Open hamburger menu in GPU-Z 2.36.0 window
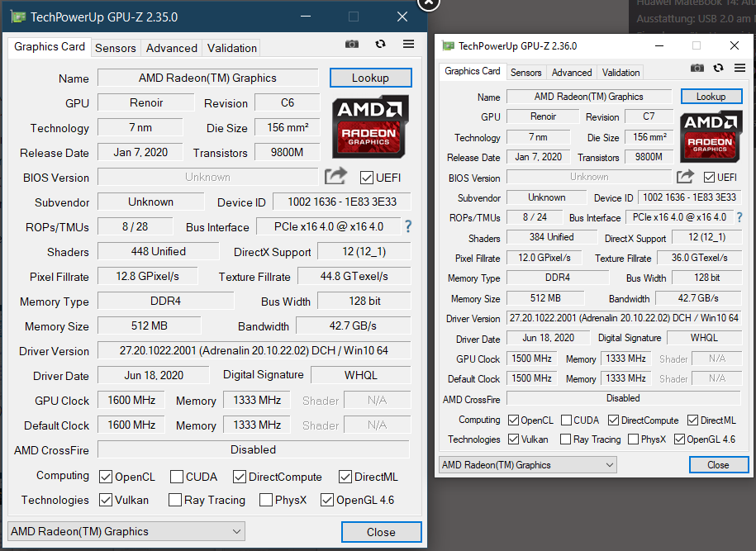Image resolution: width=756 pixels, height=551 pixels. [x=740, y=68]
